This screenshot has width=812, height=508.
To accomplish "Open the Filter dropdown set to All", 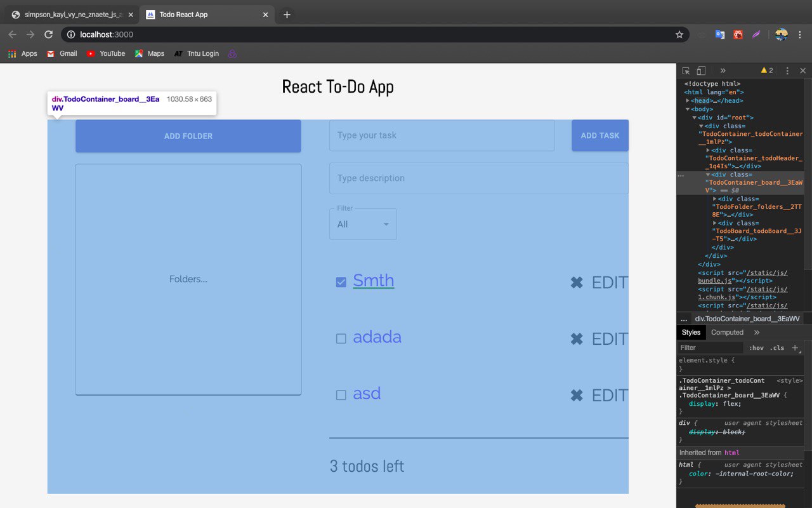I will pos(363,224).
